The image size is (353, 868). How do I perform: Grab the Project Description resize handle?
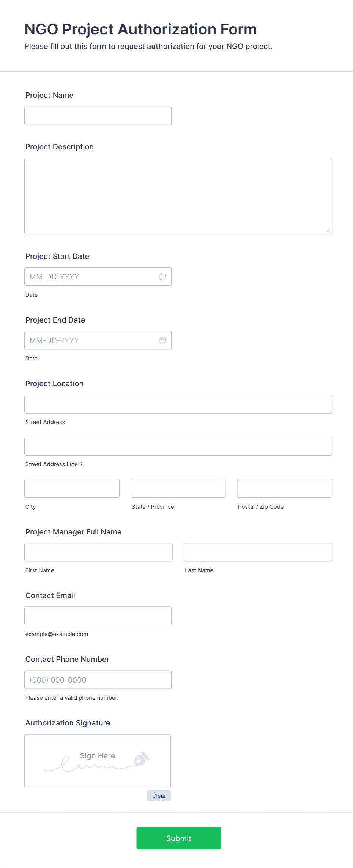coord(328,230)
